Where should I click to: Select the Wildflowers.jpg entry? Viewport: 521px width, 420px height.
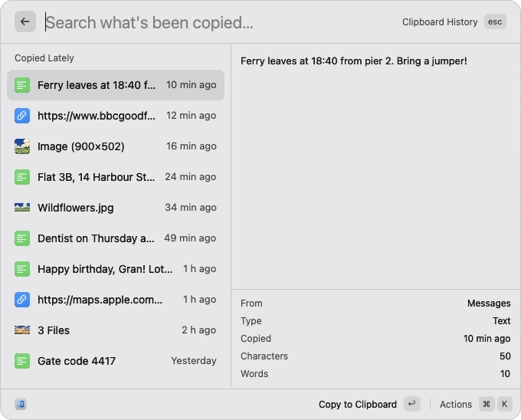(x=116, y=208)
